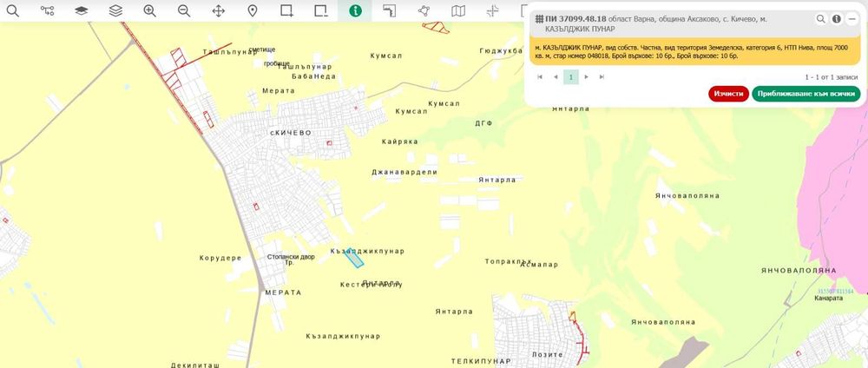Image resolution: width=868 pixels, height=368 pixels.
Task: Open the search magnifier tool in toolbar
Action: 13,10
